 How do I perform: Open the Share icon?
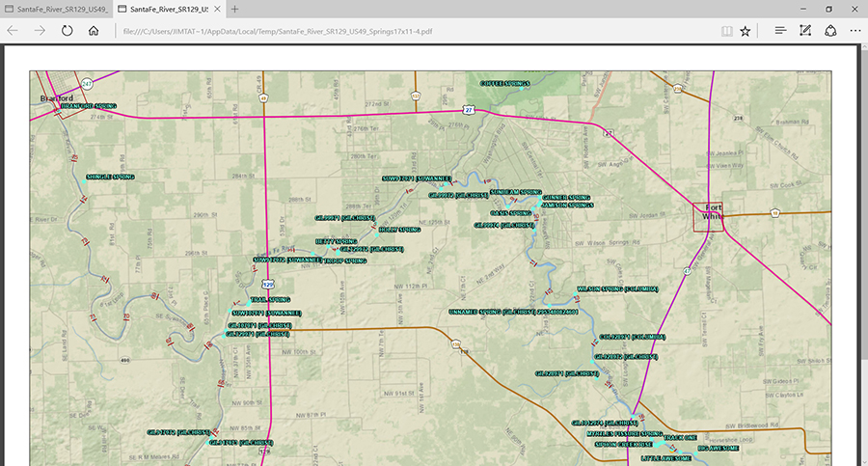pos(830,31)
